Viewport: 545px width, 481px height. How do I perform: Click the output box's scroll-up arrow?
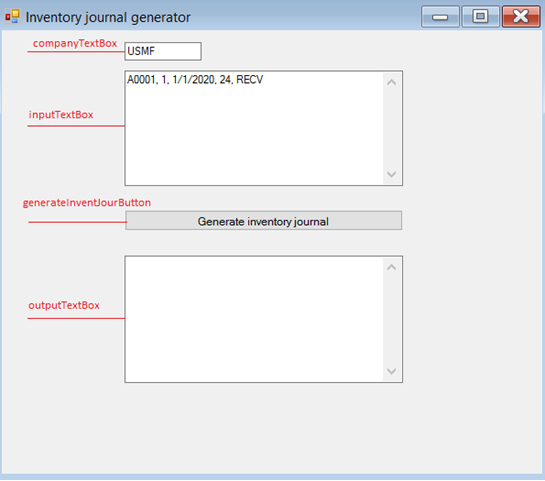(392, 267)
